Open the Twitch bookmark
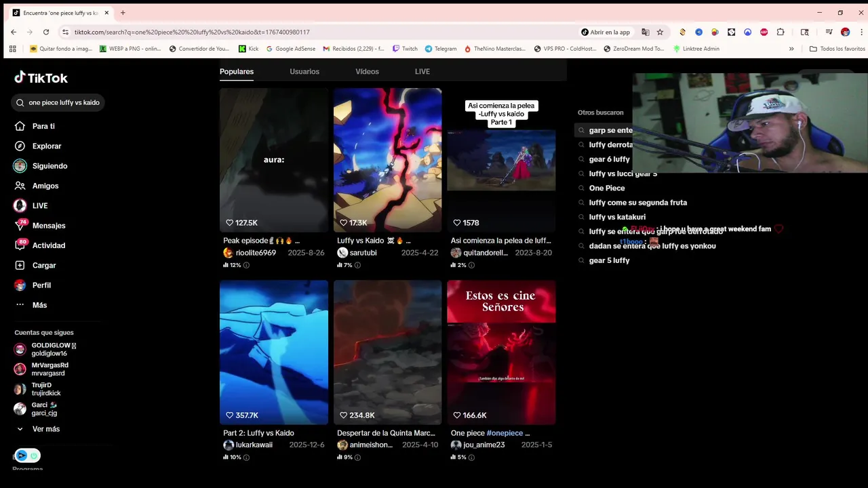 point(405,49)
